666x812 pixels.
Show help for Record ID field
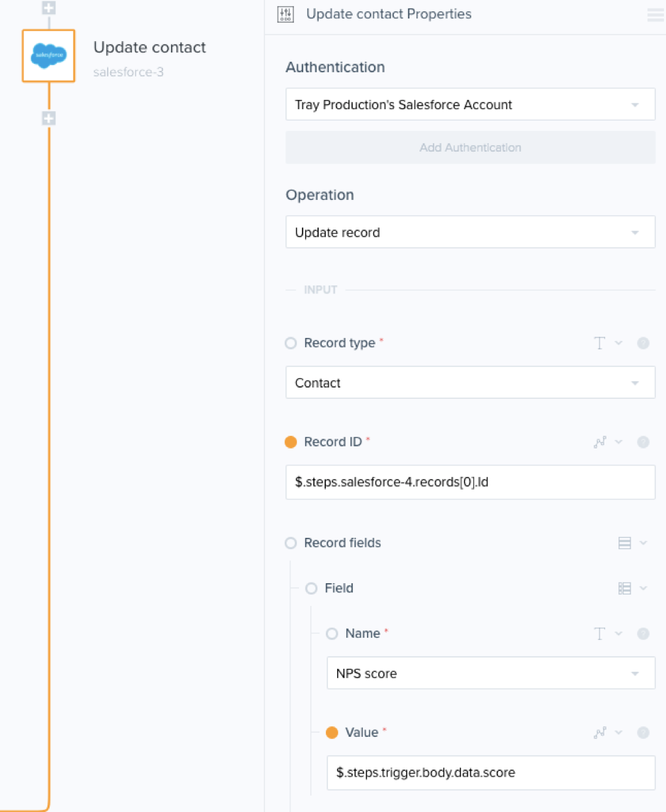pyautogui.click(x=643, y=441)
